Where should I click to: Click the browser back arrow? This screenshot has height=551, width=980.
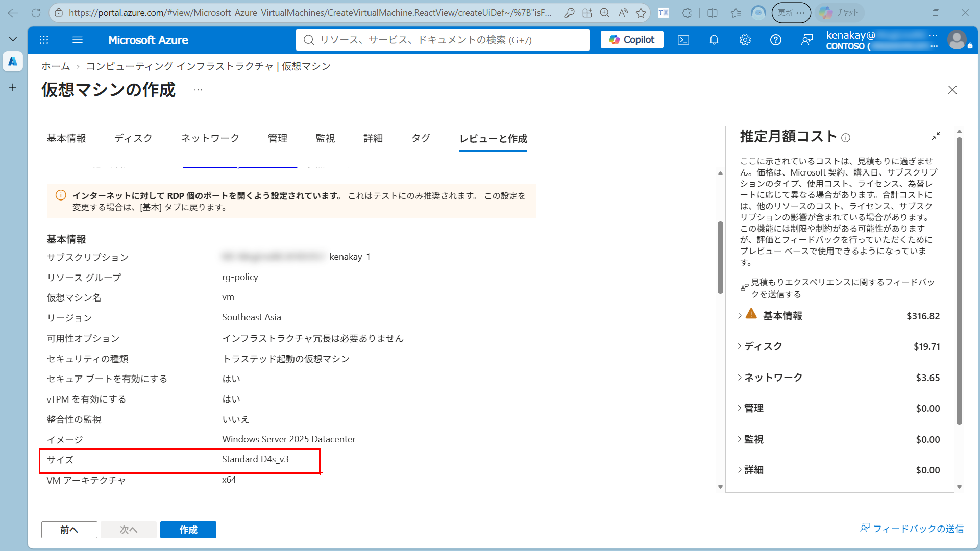13,13
